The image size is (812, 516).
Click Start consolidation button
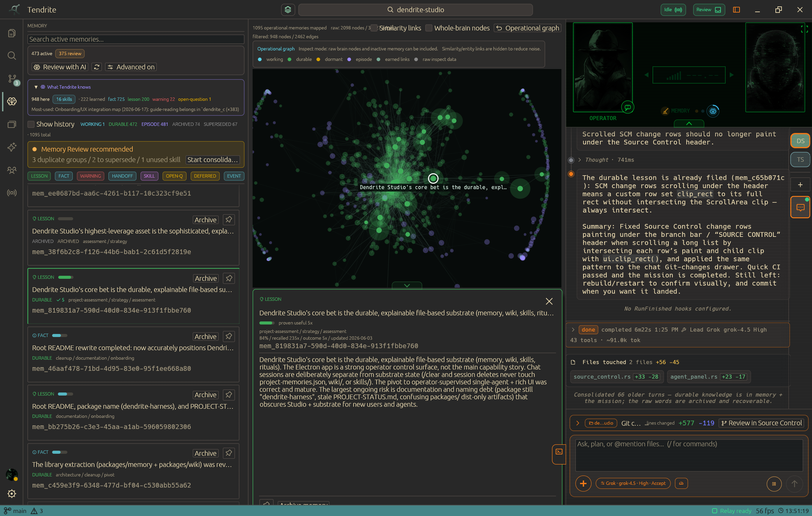(213, 160)
